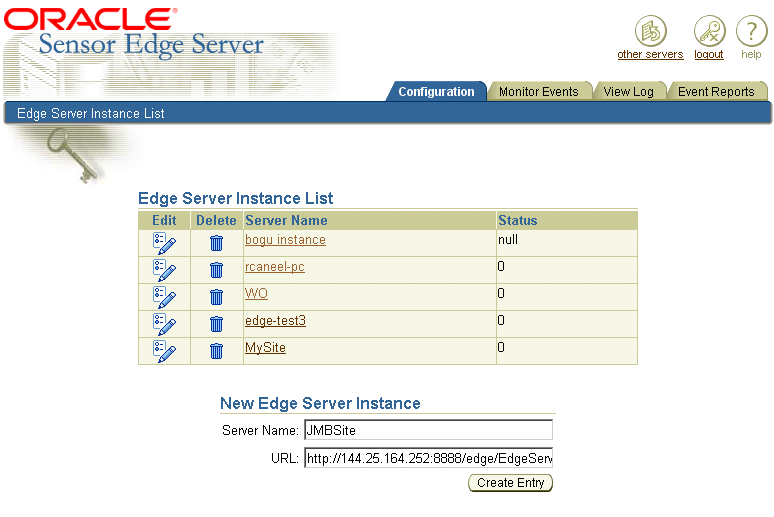
Task: Delete the rcaneel-pc server
Action: click(x=216, y=270)
